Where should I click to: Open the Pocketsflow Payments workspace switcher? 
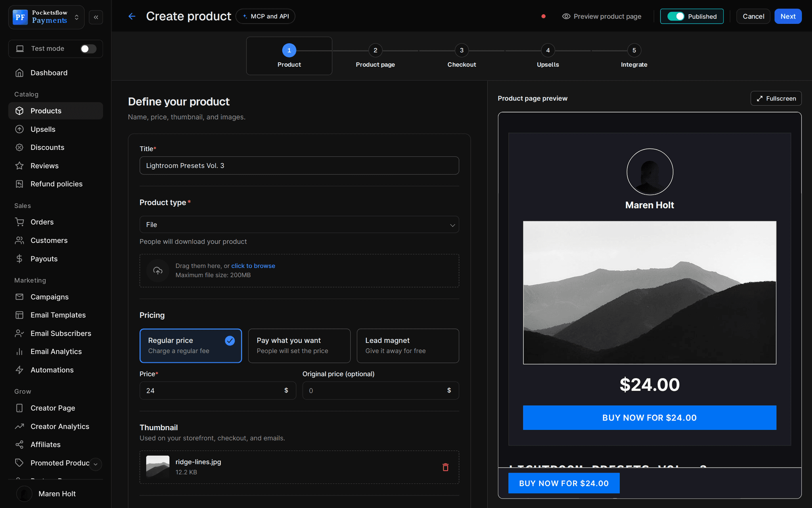(x=46, y=17)
